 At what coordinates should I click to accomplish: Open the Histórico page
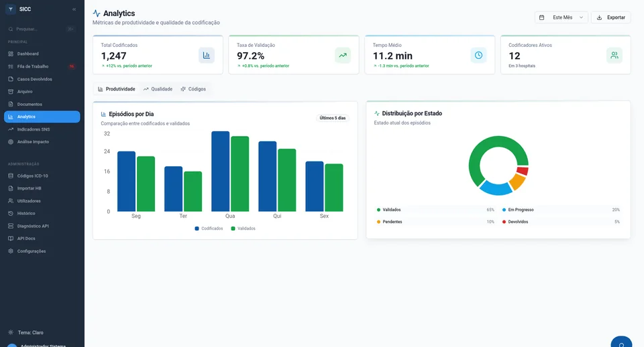pos(42,213)
